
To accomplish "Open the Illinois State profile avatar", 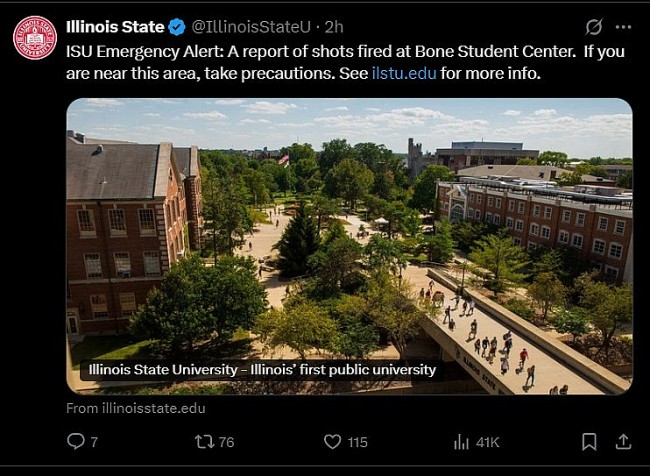I will pyautogui.click(x=35, y=37).
